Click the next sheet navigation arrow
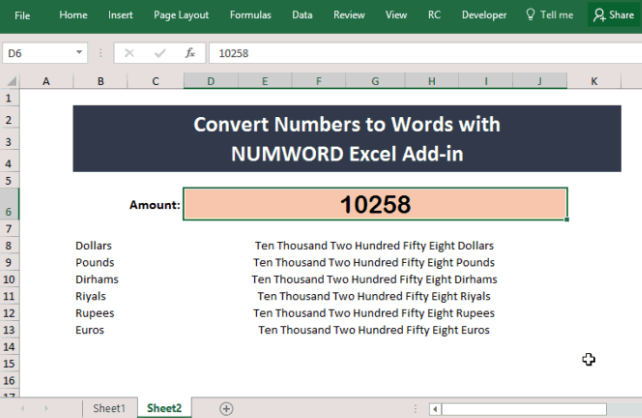 tap(46, 408)
